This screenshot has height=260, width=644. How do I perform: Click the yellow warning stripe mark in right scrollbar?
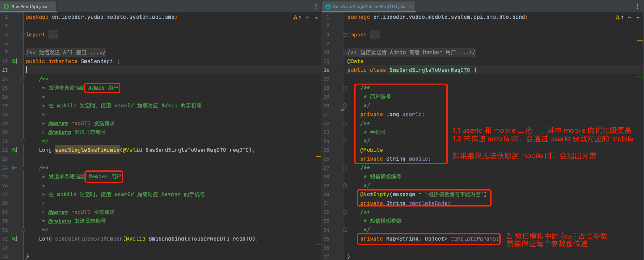[640, 41]
